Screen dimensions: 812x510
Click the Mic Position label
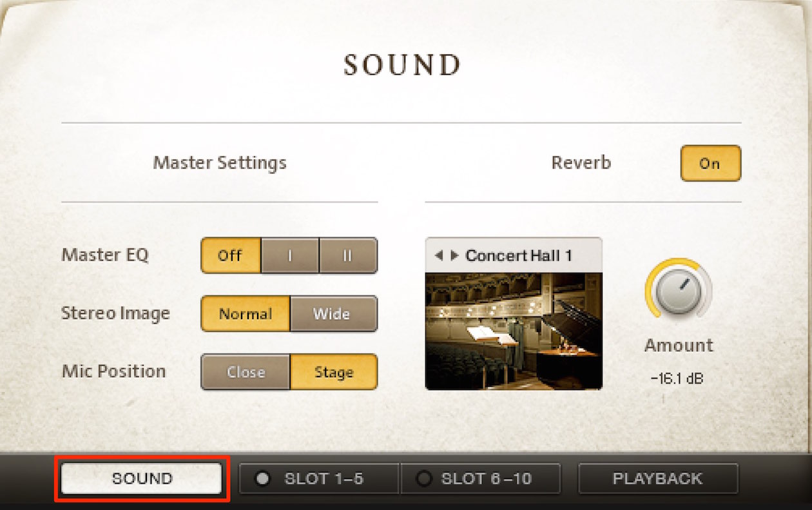point(114,371)
